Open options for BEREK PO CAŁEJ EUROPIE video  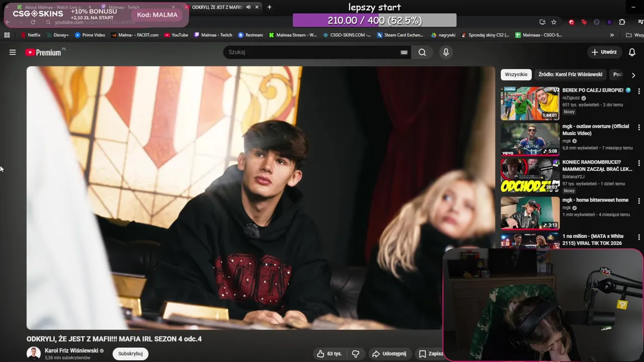point(639,91)
